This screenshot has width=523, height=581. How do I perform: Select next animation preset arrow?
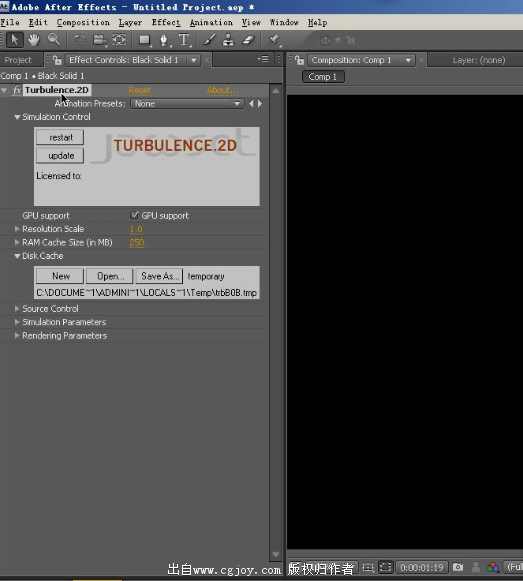pyautogui.click(x=260, y=103)
